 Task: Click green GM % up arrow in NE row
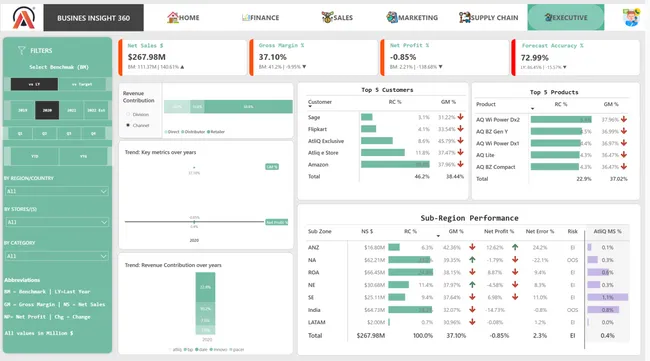[x=472, y=285]
